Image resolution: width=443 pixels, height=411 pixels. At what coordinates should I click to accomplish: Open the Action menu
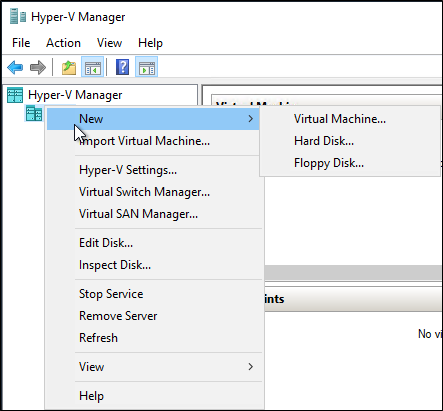tap(63, 43)
